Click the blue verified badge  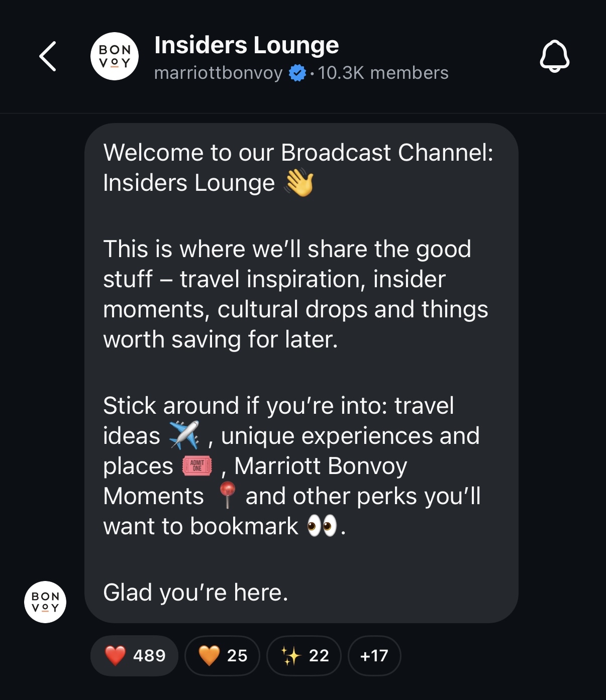[x=297, y=73]
